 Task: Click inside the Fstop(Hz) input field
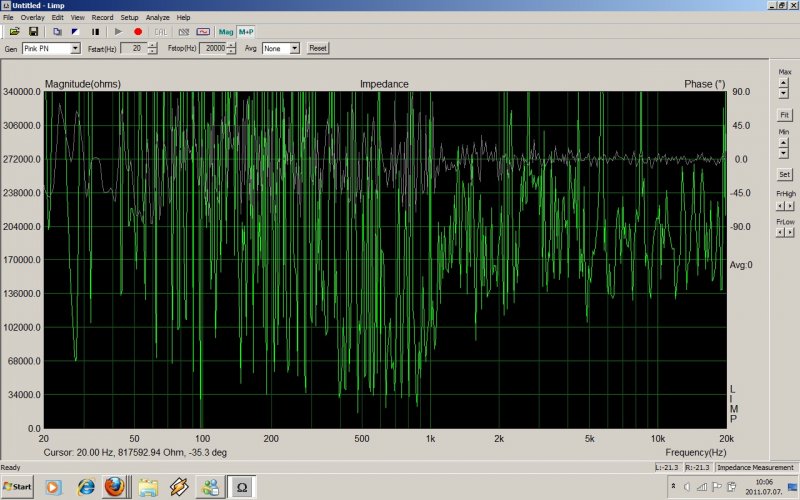coord(212,48)
